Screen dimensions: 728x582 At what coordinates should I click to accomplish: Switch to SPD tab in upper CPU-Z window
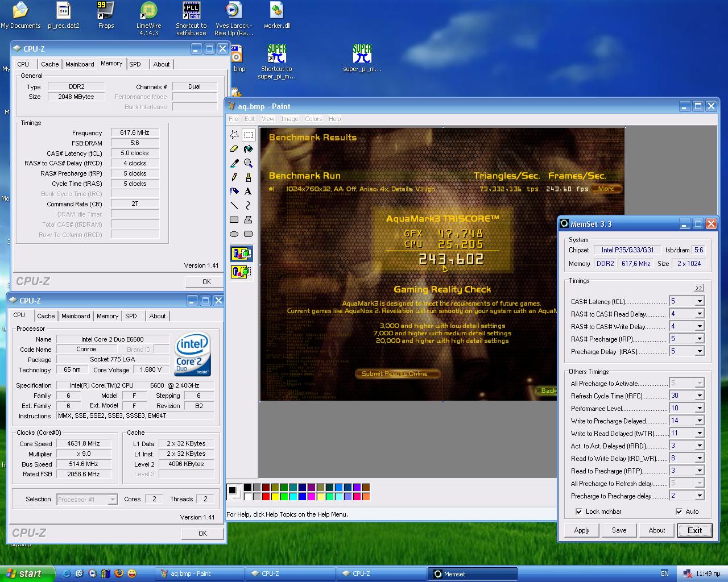[135, 64]
